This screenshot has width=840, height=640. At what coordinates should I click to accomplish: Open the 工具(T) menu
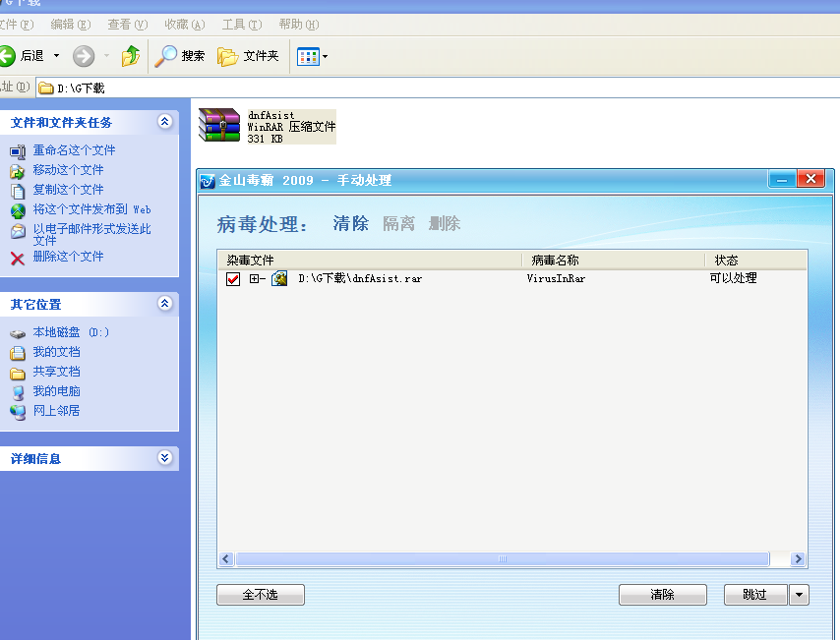(242, 25)
